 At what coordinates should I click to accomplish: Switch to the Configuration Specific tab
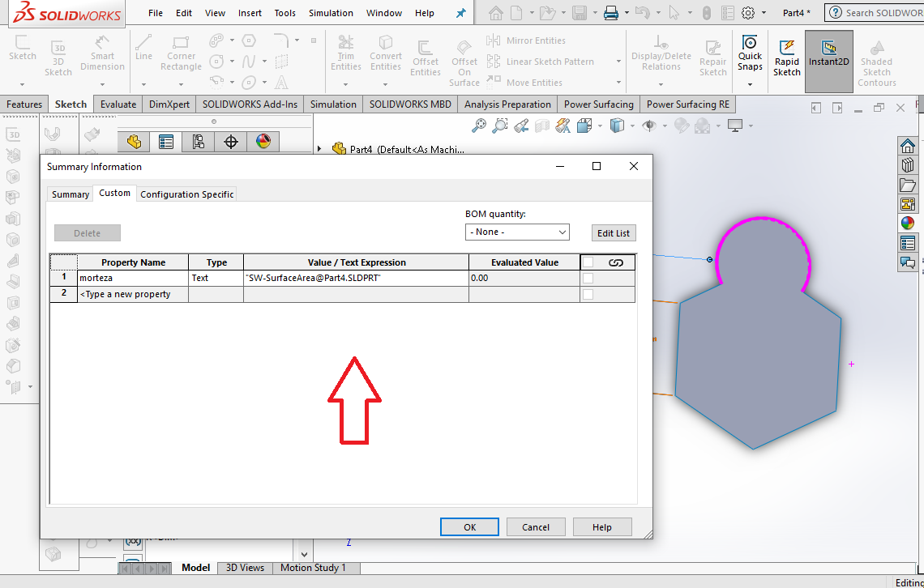(x=186, y=194)
